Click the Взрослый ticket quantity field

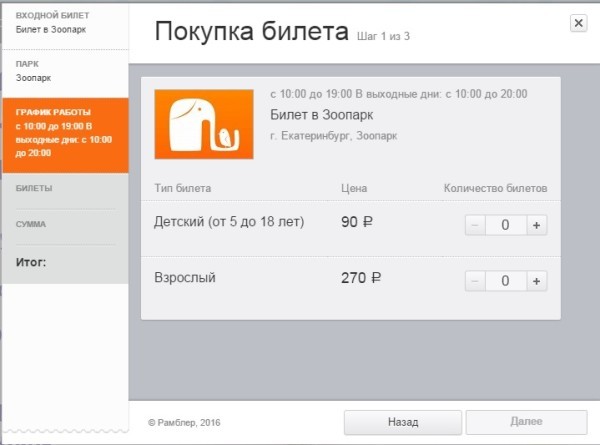pyautogui.click(x=505, y=281)
